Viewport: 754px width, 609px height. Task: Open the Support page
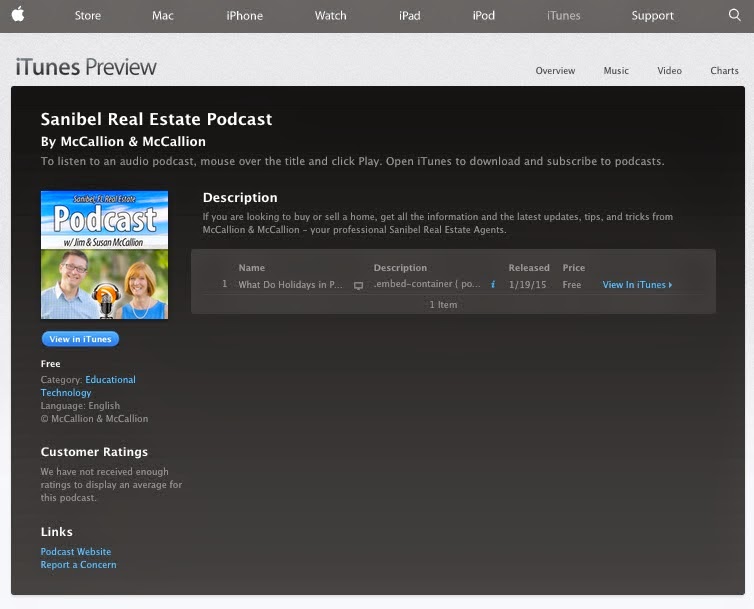[653, 16]
